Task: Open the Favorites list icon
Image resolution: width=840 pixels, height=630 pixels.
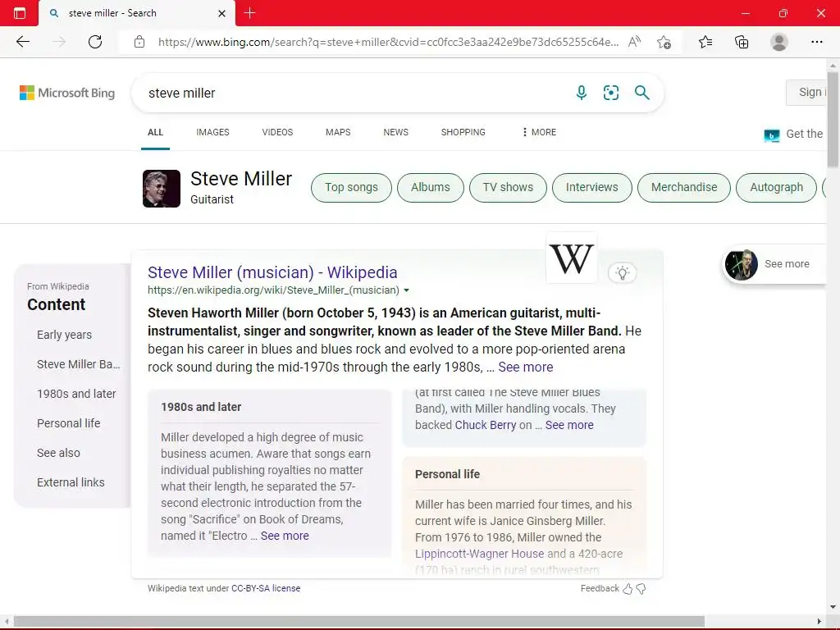Action: coord(705,42)
